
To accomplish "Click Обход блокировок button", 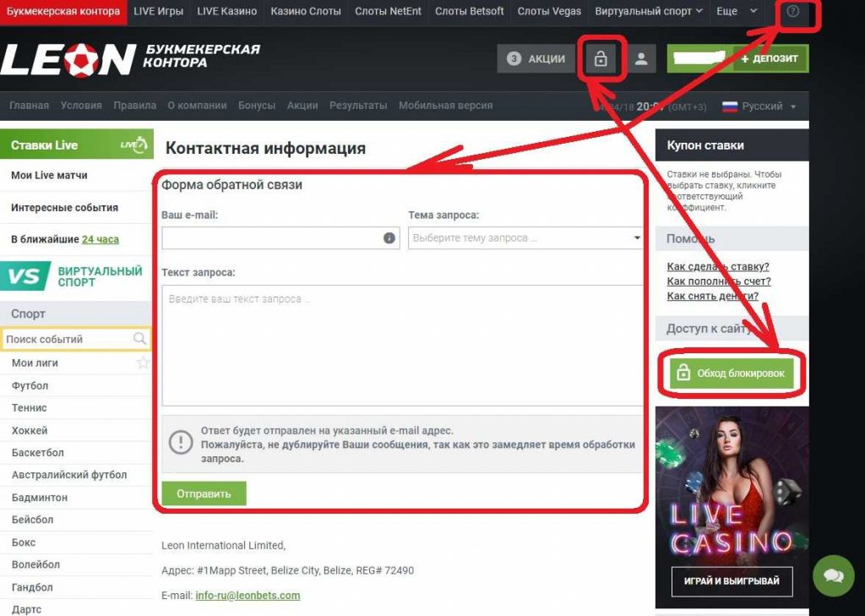I will tap(732, 373).
